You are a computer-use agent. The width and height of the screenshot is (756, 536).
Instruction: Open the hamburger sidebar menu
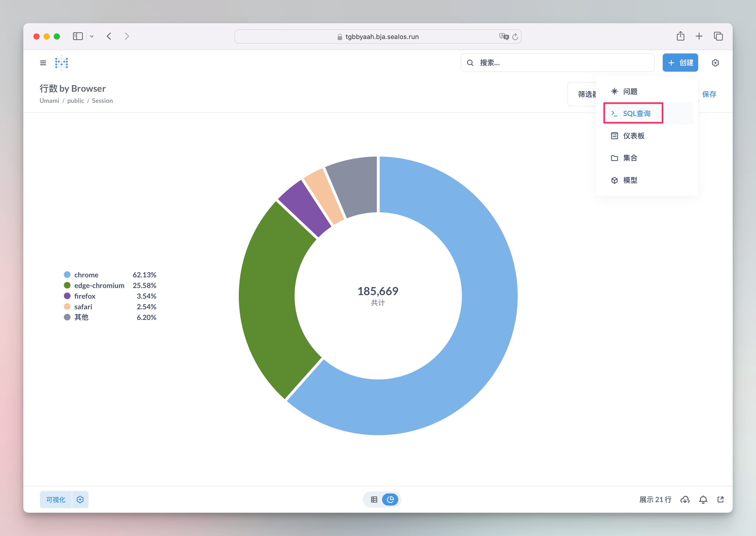click(x=43, y=63)
